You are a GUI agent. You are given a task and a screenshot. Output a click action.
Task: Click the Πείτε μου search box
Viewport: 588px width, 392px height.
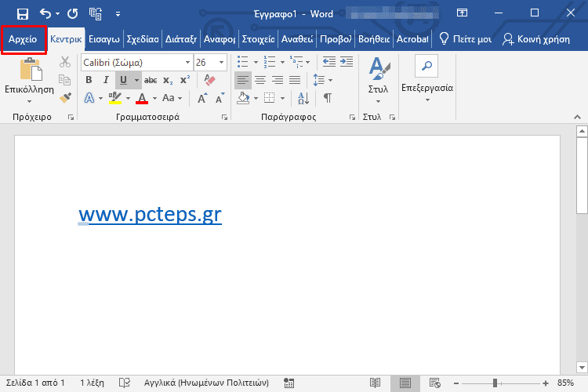click(465, 39)
